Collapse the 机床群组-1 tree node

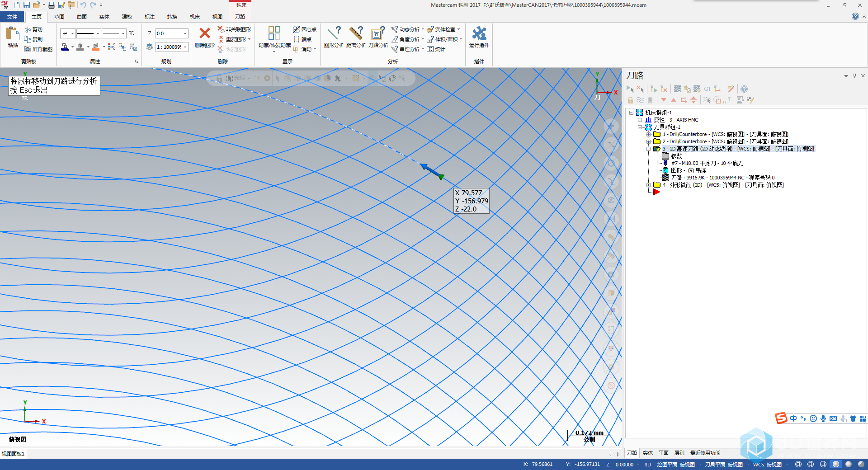coord(632,113)
